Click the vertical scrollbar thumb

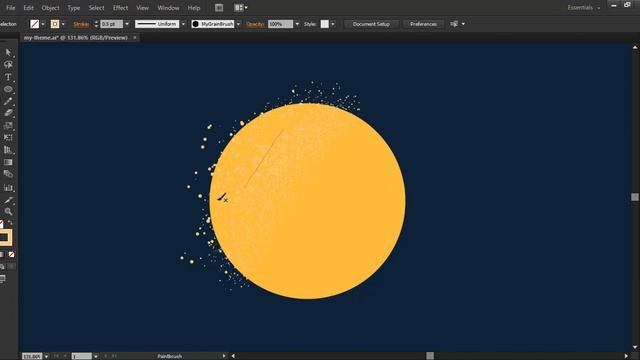[x=635, y=197]
